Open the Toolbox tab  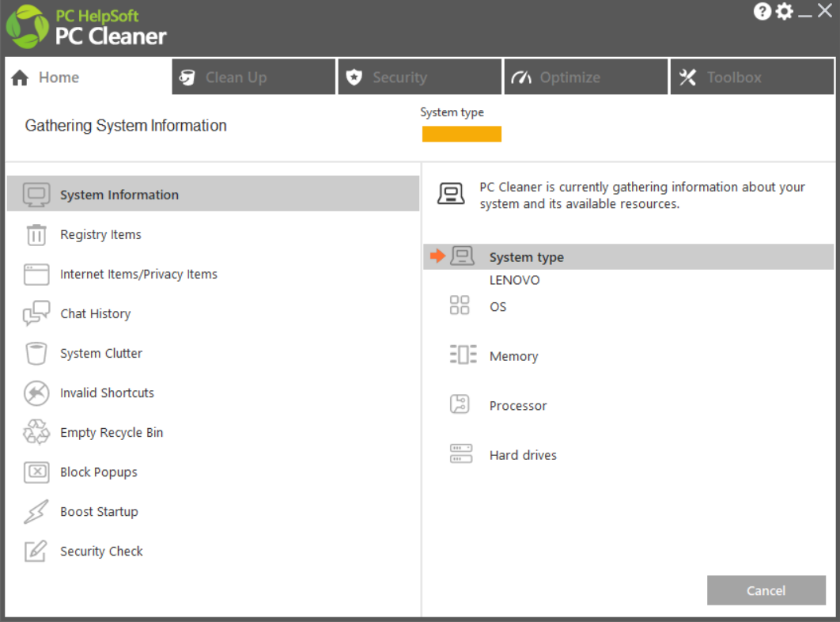point(752,78)
